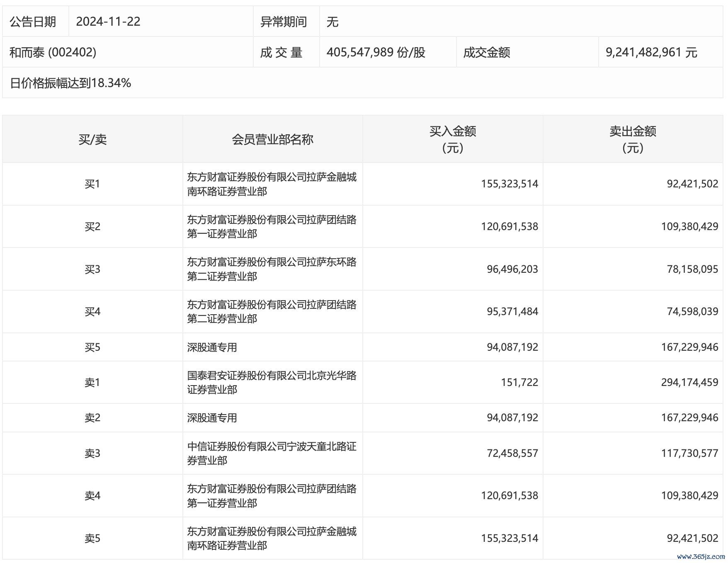
Task: Select buy amount 95,371,484
Action: tap(512, 311)
